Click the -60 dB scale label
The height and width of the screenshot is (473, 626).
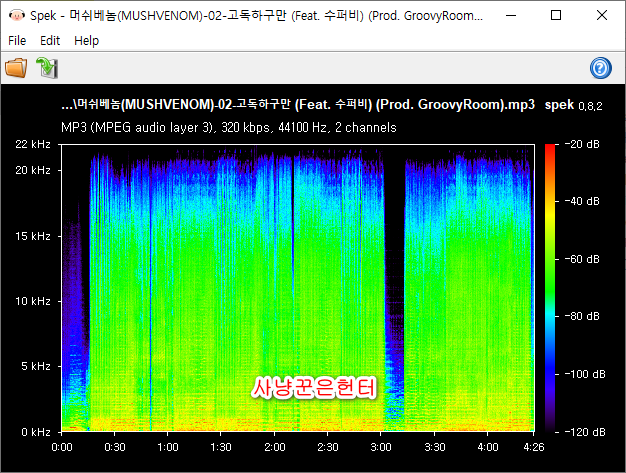click(582, 259)
